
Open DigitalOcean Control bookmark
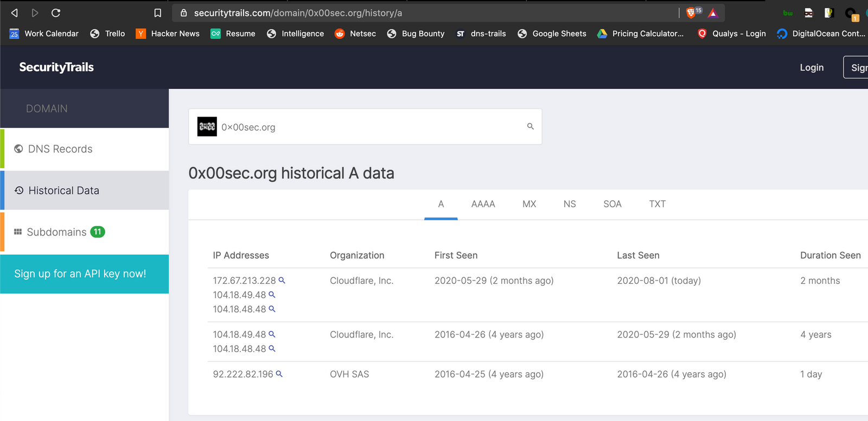click(x=821, y=34)
